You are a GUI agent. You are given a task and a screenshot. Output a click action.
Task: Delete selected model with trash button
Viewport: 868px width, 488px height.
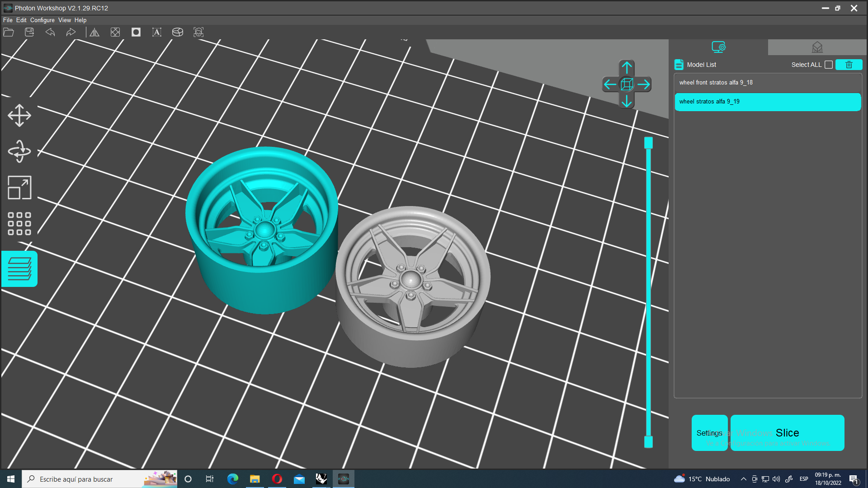point(849,65)
